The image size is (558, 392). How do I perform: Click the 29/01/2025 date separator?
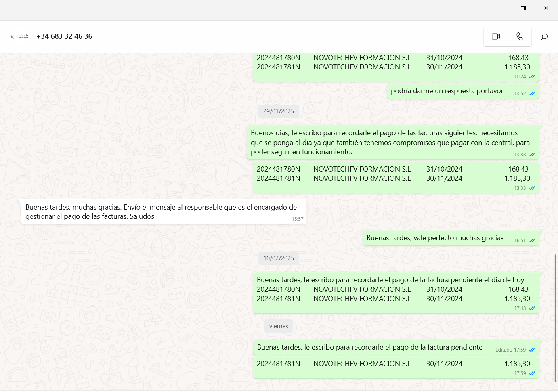(279, 111)
